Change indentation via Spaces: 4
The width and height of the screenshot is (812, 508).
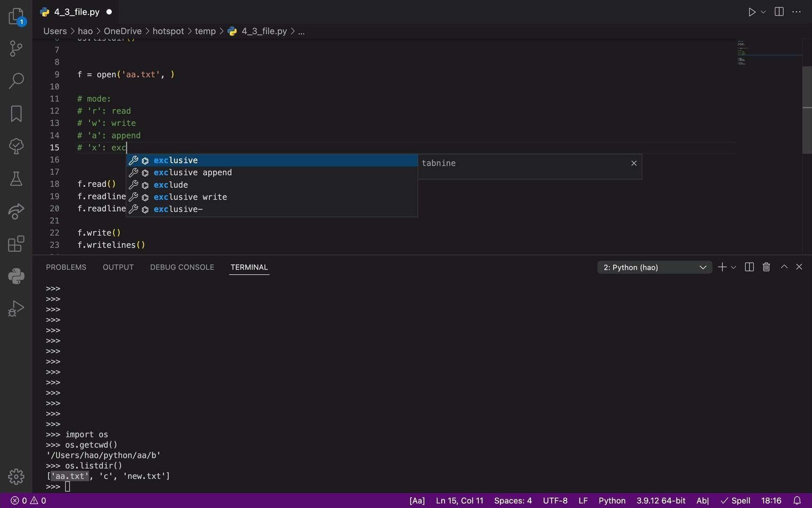(512, 500)
